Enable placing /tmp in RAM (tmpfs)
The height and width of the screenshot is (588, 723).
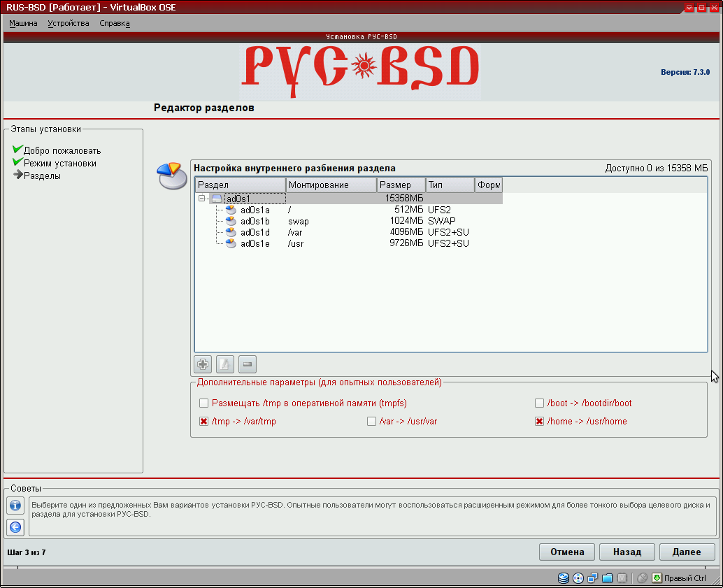pos(203,403)
